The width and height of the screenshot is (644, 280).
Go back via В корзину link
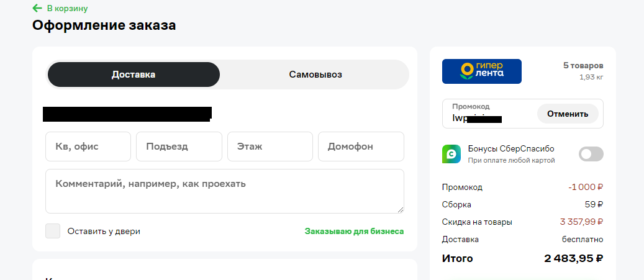pos(67,8)
